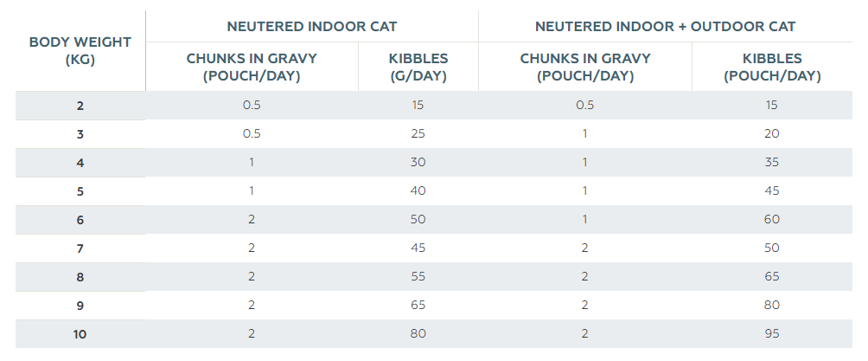Screen dimensions: 868x361
Task: Click the Kibbles (Pouch/Day) subheader
Action: click(x=772, y=67)
